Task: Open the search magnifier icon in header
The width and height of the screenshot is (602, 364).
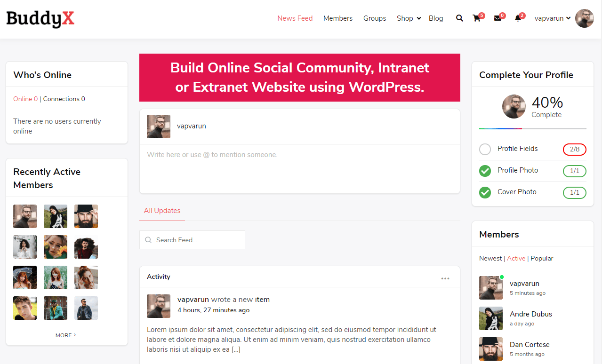Action: 459,18
